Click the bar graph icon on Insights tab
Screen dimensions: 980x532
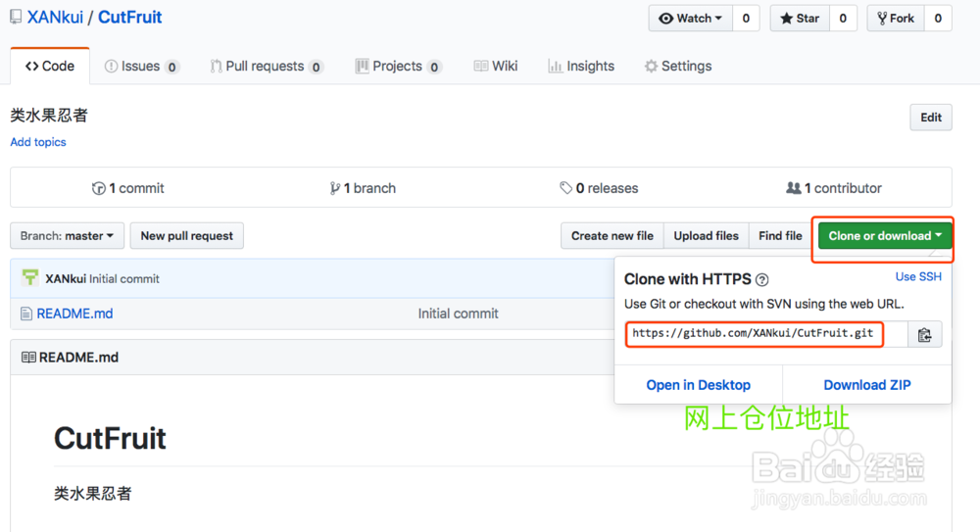pos(555,67)
